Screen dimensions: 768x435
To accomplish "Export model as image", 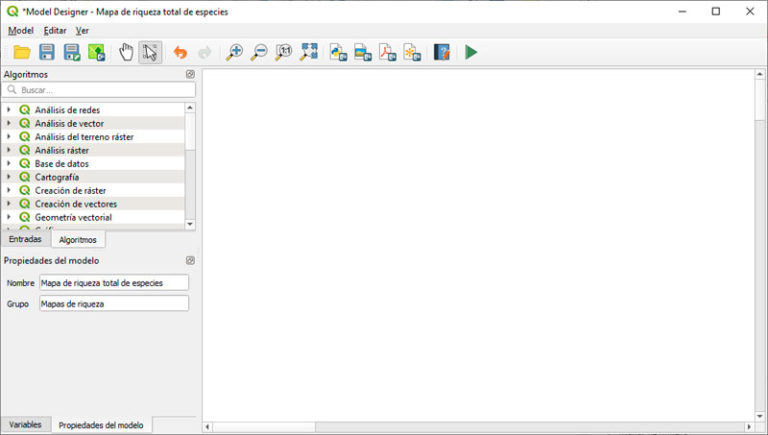I will pos(363,52).
